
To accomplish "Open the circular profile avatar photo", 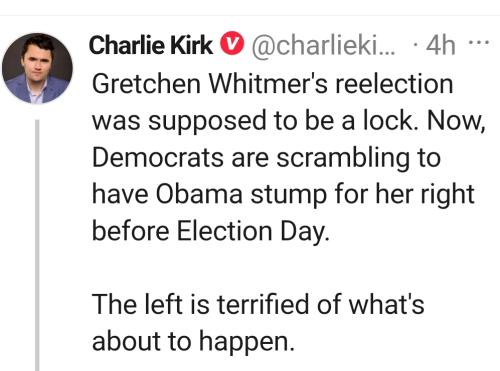I will [37, 68].
